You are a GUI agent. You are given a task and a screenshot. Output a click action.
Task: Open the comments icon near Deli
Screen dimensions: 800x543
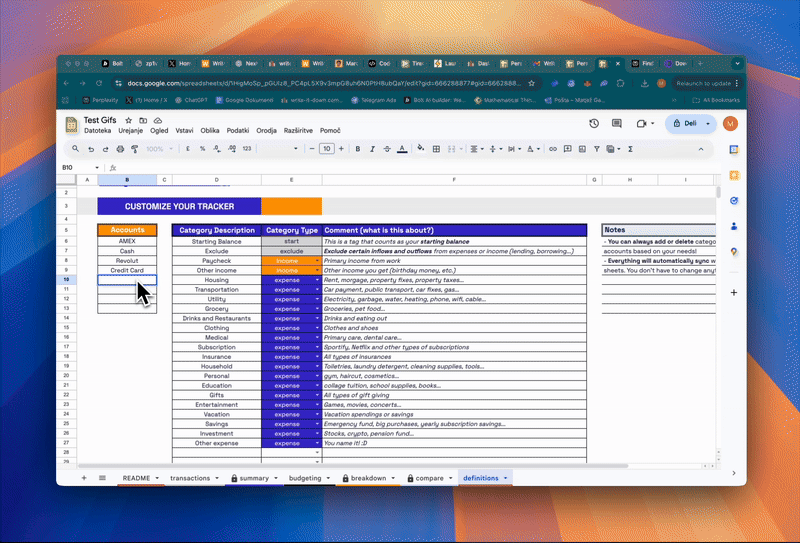coord(619,124)
